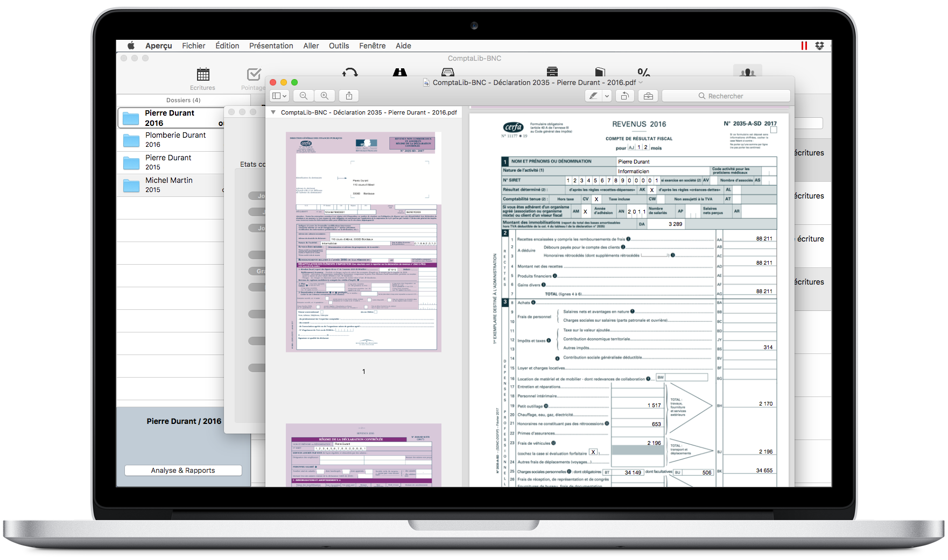This screenshot has height=560, width=948.
Task: Open the sidebar view mode dropdown in Preview
Action: click(279, 96)
